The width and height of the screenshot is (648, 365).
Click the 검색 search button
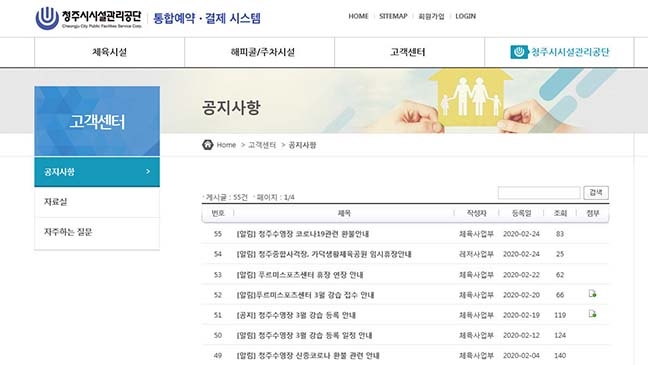coord(596,193)
